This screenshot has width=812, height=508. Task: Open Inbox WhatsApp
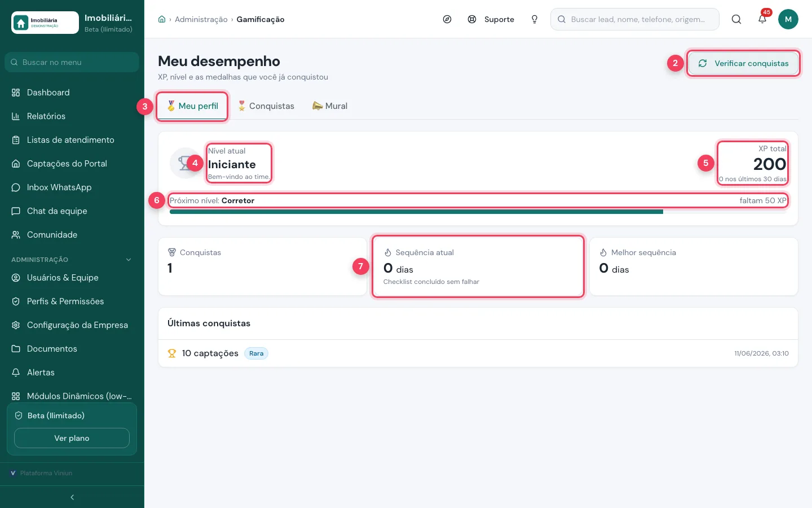[x=72, y=187]
